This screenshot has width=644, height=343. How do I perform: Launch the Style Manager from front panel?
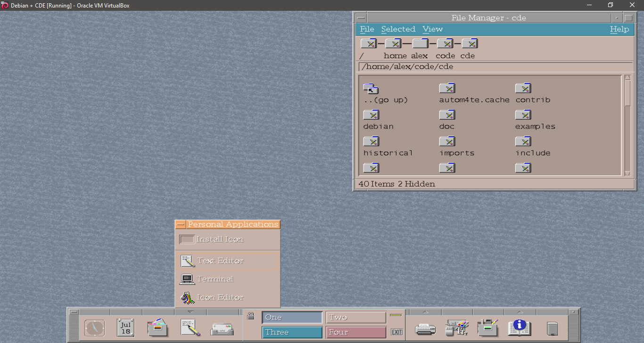tap(456, 327)
